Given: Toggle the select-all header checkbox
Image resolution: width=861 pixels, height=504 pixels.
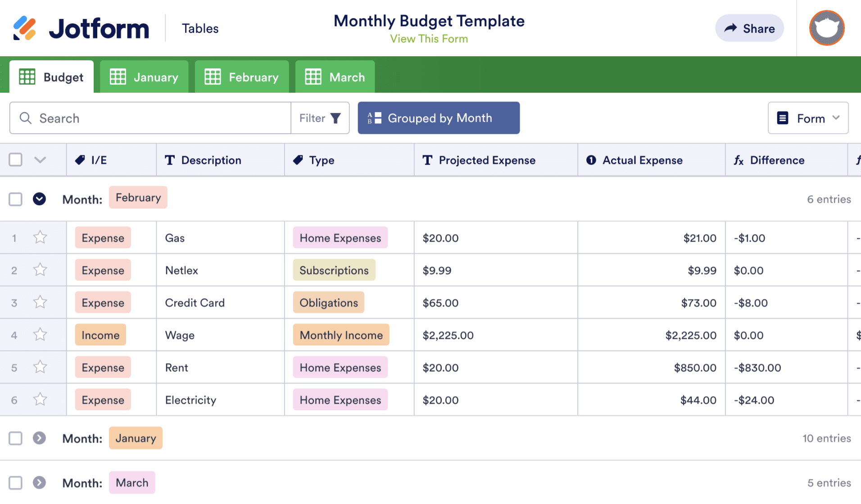Looking at the screenshot, I should (16, 160).
